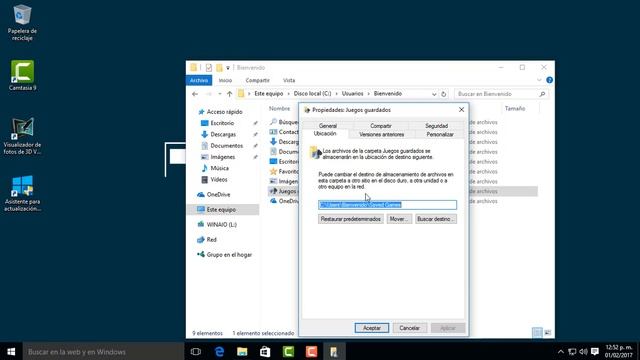
Task: Select the Asistente para actualización desktop icon
Action: [22, 193]
